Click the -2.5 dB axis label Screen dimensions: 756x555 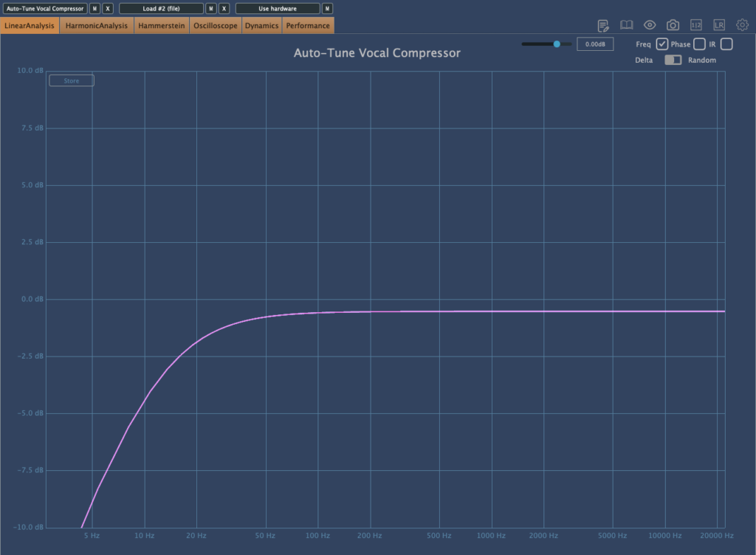(x=30, y=356)
